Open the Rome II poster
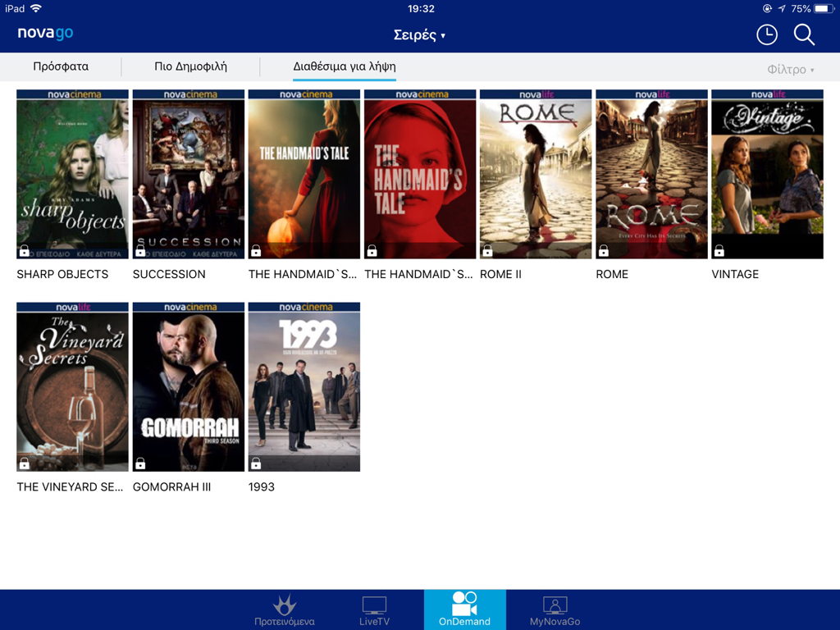The image size is (840, 630). [x=536, y=174]
